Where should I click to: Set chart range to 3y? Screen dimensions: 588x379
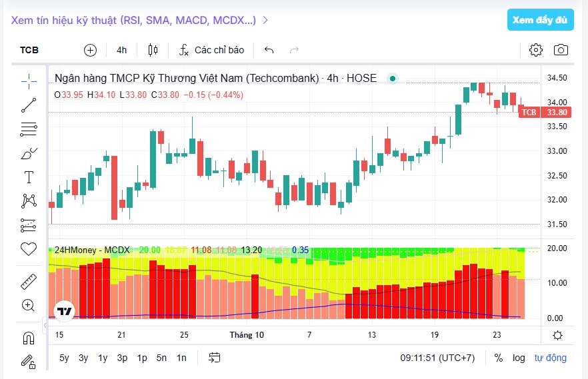pos(83,358)
